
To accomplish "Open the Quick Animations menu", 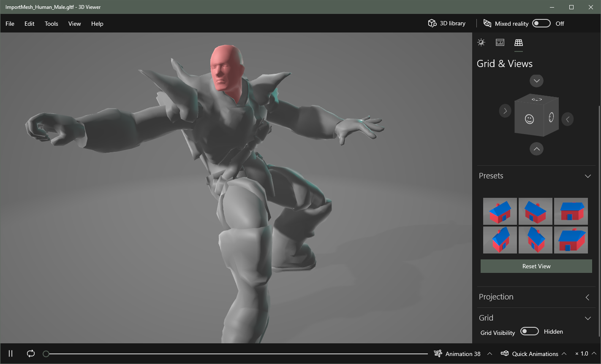I will click(x=564, y=353).
